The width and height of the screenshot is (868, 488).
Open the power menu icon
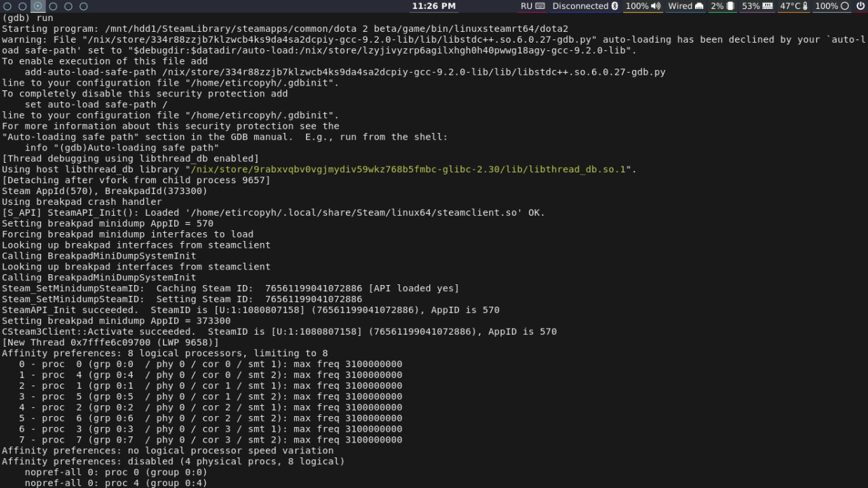tap(860, 6)
